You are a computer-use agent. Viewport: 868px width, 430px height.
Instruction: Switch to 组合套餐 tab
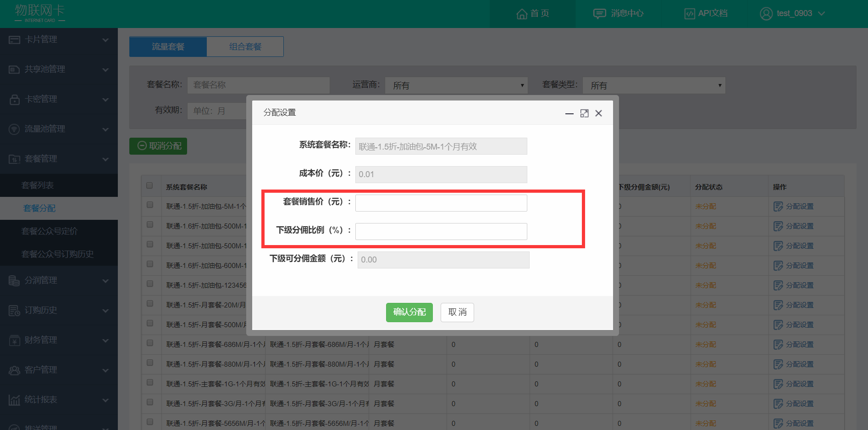[245, 47]
